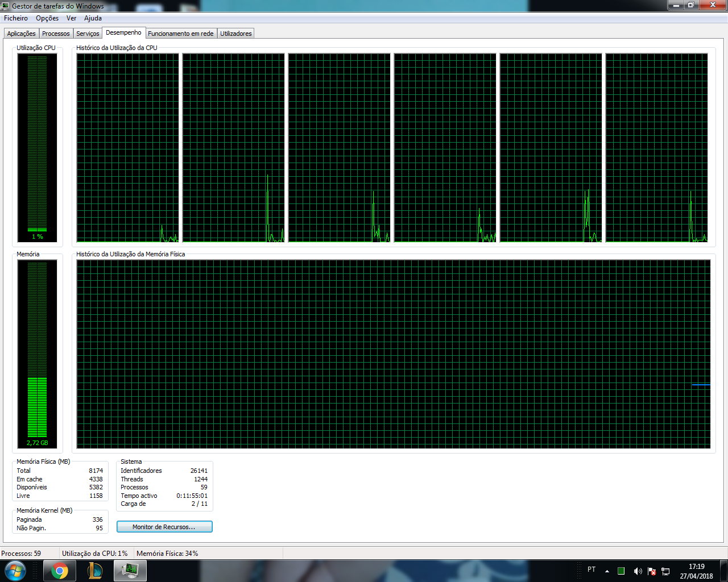The image size is (728, 582).
Task: Click the sixth CPU core history graph
Action: point(656,148)
